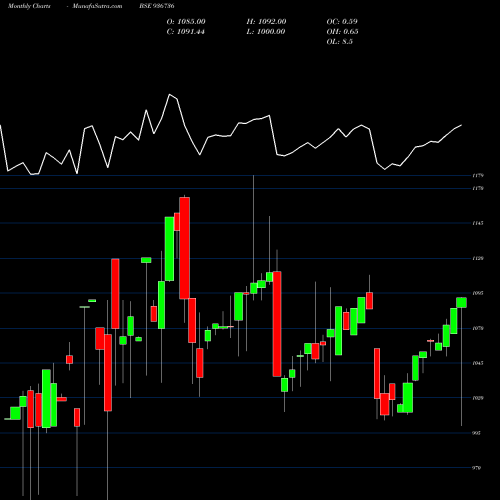Click the 1120 price axis label
The image size is (500, 500).
pyautogui.click(x=478, y=258)
